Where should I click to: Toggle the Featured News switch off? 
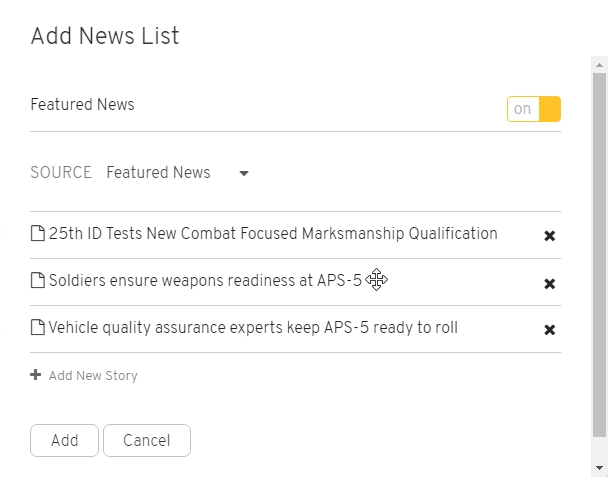(x=534, y=109)
